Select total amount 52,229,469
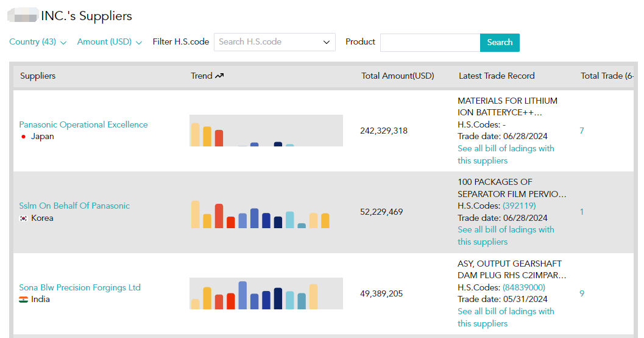The image size is (644, 338). pyautogui.click(x=381, y=212)
